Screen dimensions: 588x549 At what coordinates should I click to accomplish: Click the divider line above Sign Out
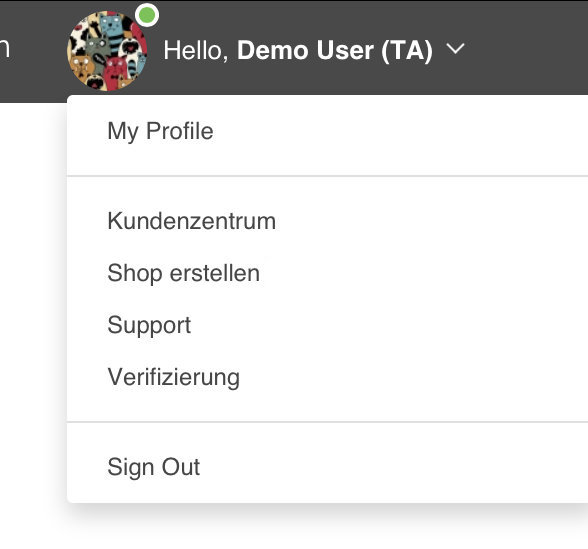coord(327,422)
